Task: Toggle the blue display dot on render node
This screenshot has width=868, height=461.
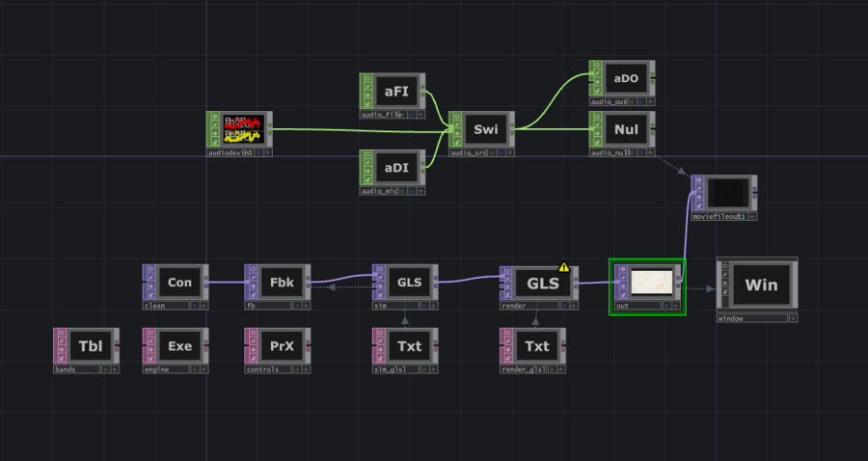Action: pos(565,306)
